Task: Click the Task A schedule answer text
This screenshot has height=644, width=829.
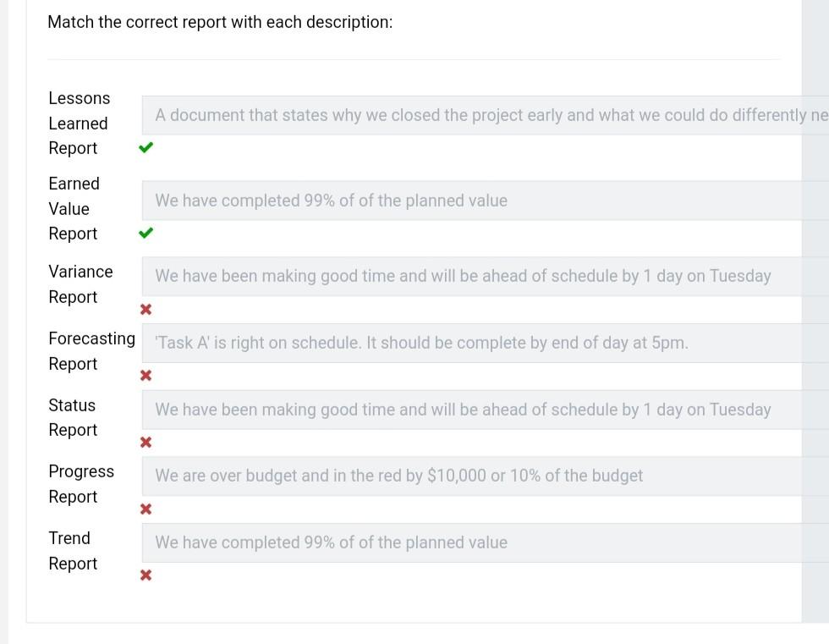Action: [420, 342]
